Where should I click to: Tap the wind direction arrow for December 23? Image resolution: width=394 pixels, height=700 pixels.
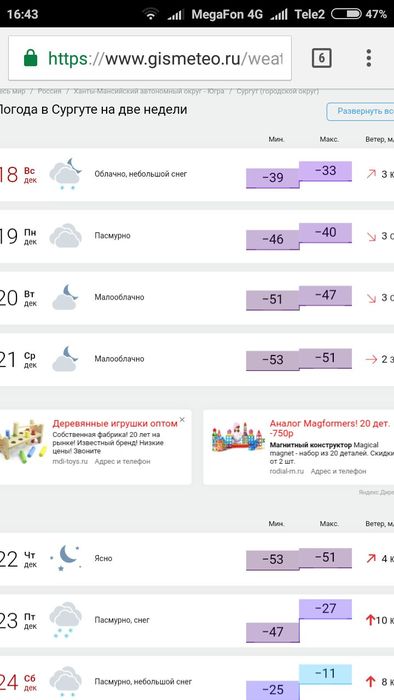pos(370,620)
